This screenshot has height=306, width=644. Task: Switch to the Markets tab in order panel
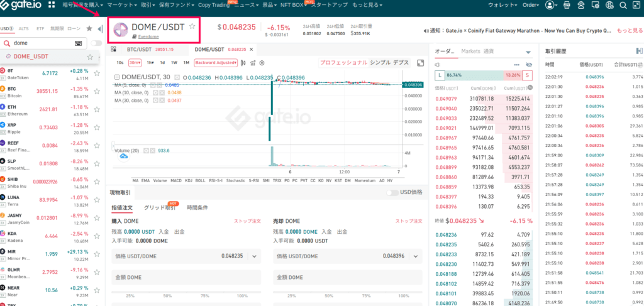point(470,52)
